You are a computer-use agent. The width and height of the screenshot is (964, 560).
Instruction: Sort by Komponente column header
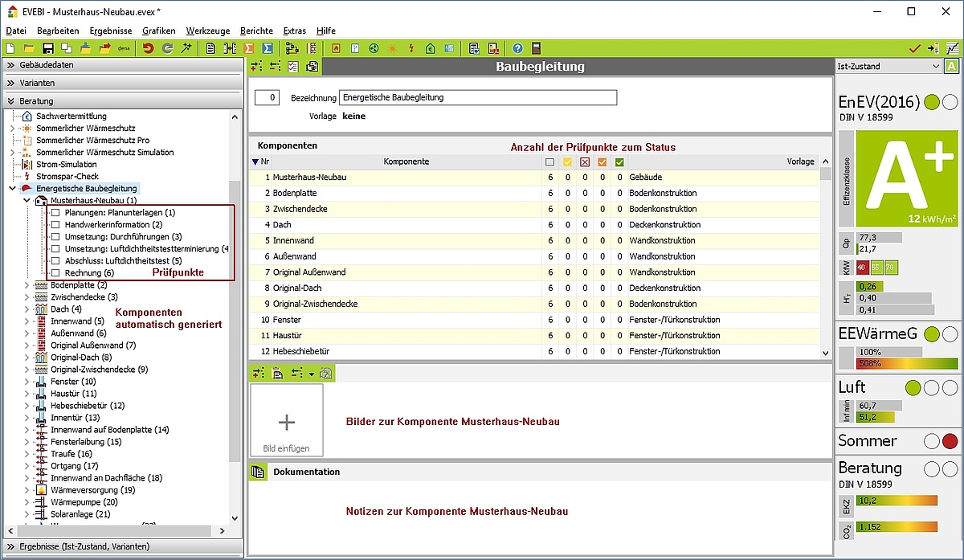(406, 161)
